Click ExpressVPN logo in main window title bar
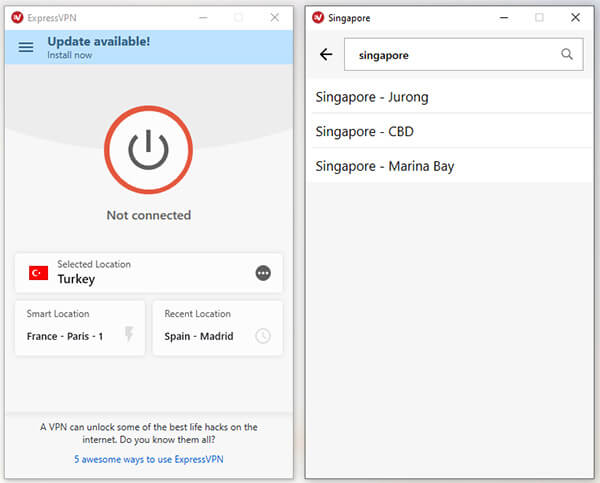Screen dimensions: 600x483 [x=17, y=18]
